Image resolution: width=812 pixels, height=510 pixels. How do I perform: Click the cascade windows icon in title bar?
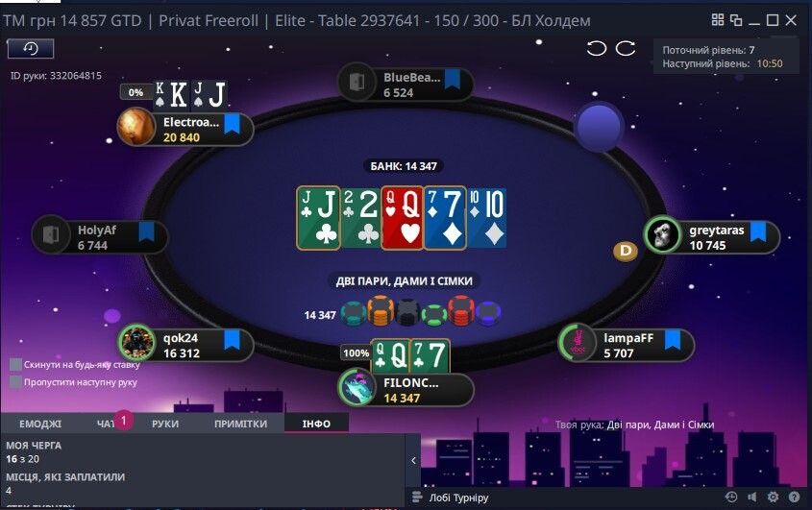[736, 20]
